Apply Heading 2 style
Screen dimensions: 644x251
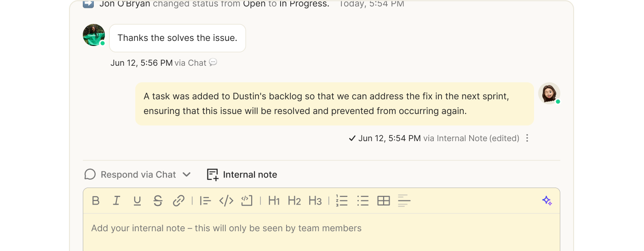click(294, 200)
